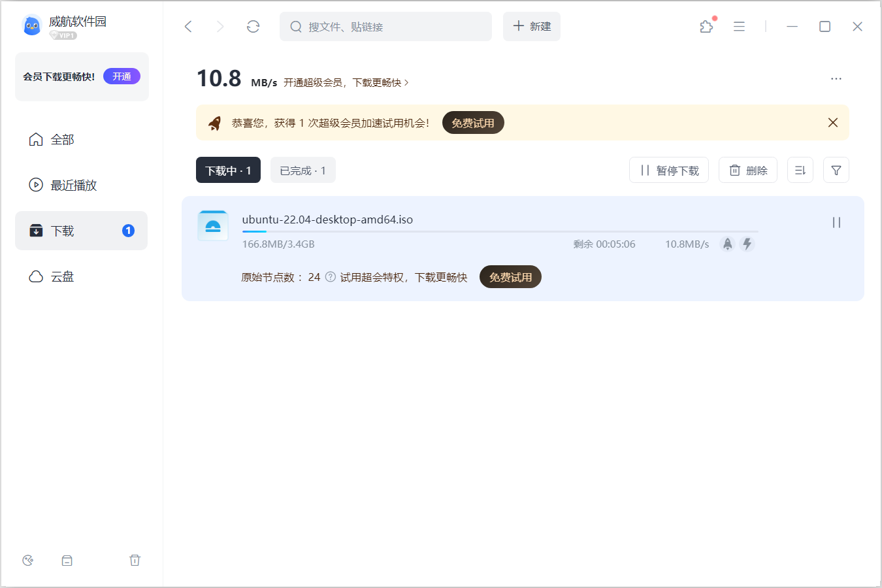Open the recycle bin in sidebar bottom
This screenshot has height=588, width=882.
[135, 560]
